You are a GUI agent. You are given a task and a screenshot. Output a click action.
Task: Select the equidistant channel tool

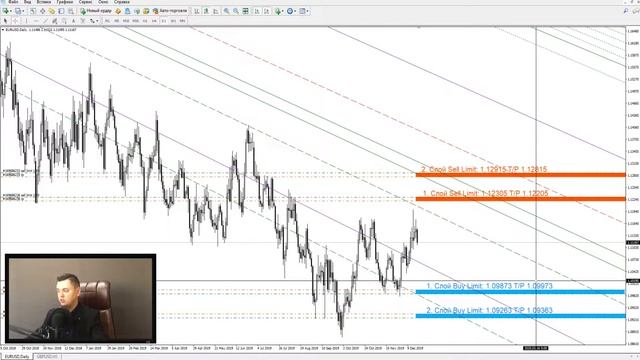point(54,20)
